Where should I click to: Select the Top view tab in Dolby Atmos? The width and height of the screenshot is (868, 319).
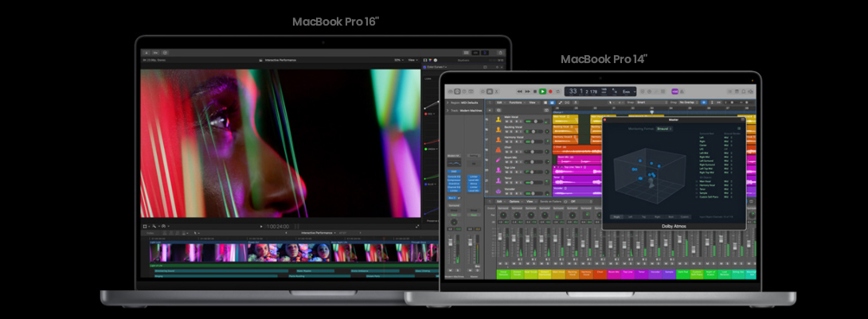(643, 216)
